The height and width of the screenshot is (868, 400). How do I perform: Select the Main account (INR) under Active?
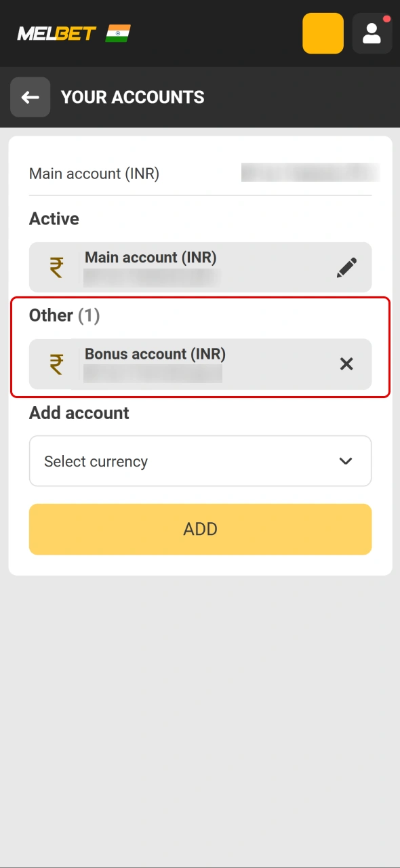click(201, 267)
